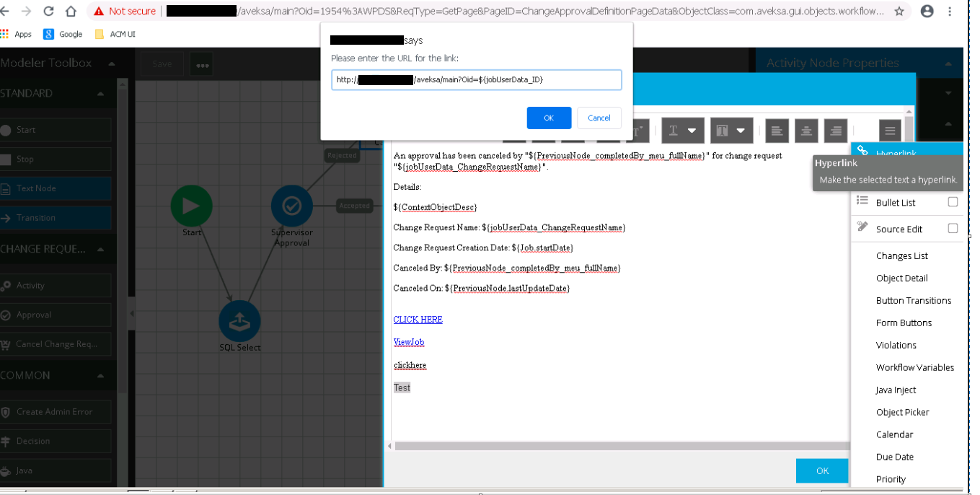
Task: Select the Activity node tool
Action: point(40,285)
